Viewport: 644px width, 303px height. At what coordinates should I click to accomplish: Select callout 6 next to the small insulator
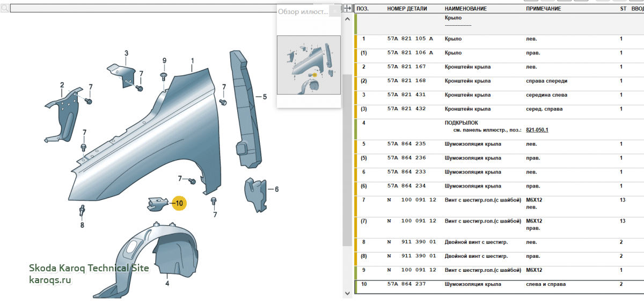click(x=276, y=189)
